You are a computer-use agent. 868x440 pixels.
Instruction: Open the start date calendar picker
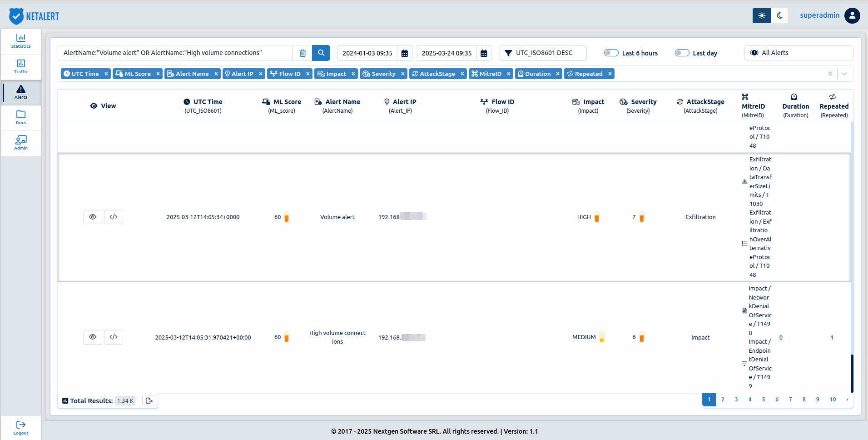click(x=405, y=53)
